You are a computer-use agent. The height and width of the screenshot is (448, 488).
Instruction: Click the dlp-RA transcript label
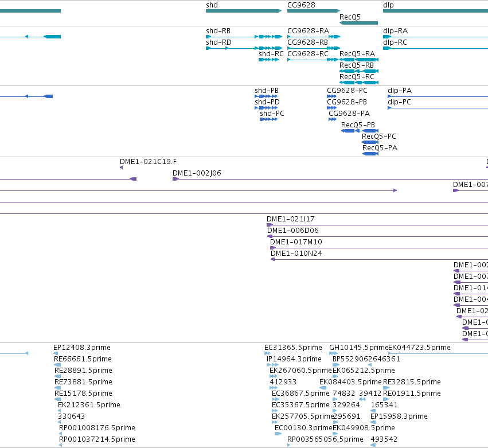click(395, 31)
